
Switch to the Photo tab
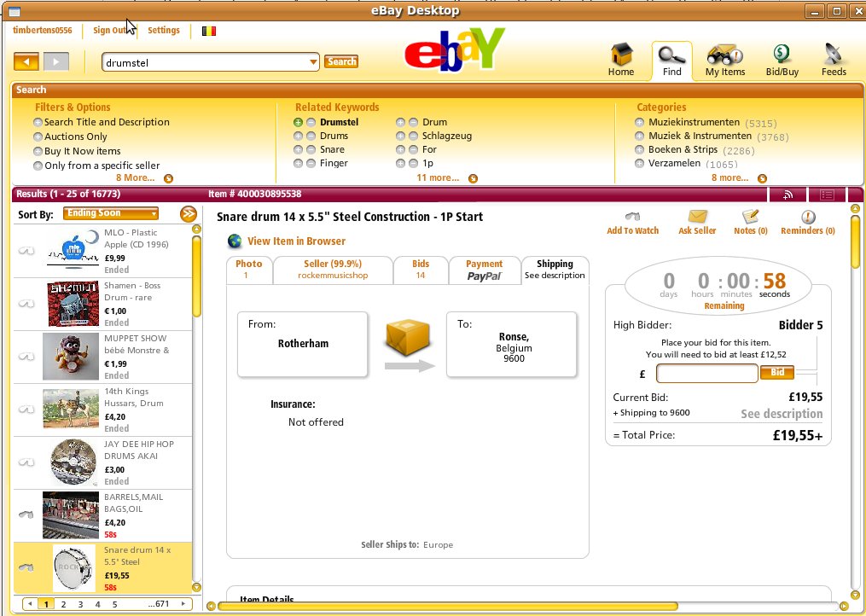point(249,270)
